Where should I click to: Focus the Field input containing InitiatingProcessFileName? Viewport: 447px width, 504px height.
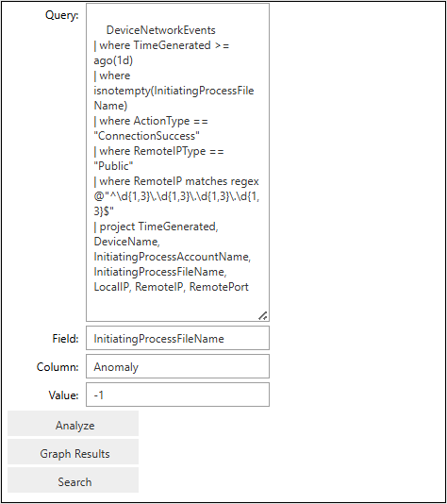point(177,338)
